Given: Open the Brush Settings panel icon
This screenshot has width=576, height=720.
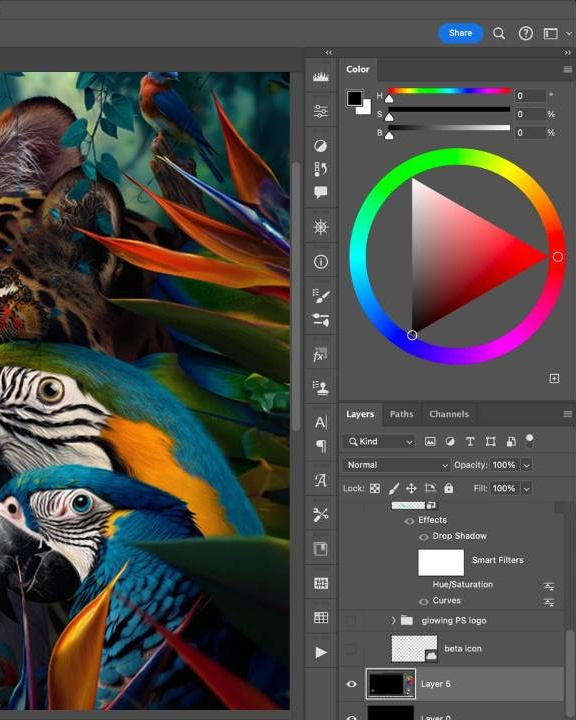Looking at the screenshot, I should click(321, 320).
